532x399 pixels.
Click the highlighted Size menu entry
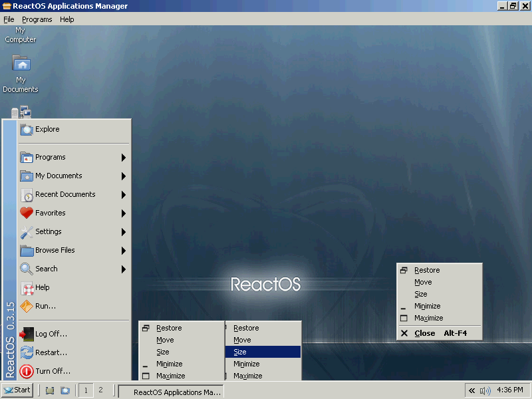263,352
